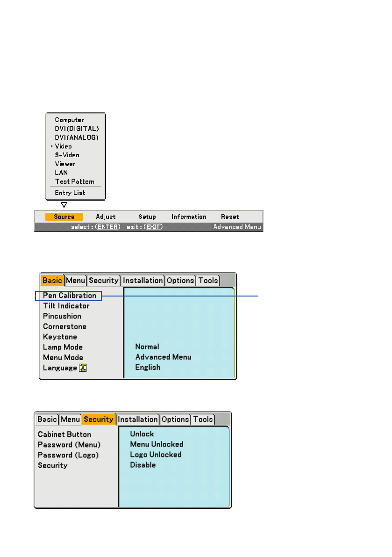Select Pen Calibration in the Basic tab
The image size is (392, 557).
[70, 296]
